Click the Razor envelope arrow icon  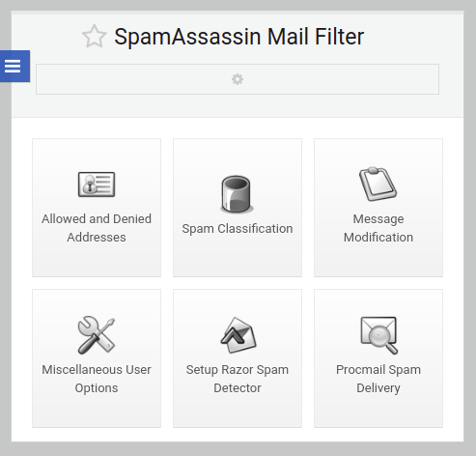[x=238, y=335]
